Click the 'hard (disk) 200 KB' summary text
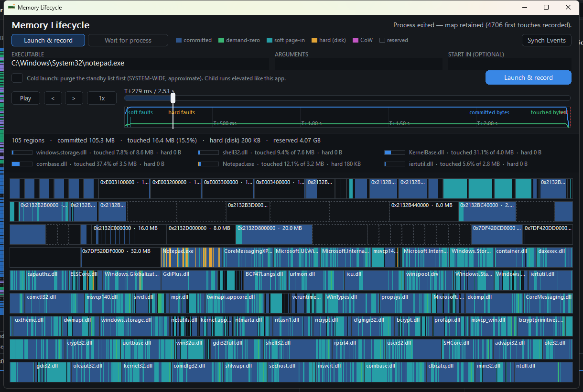583x392 pixels. pos(235,141)
